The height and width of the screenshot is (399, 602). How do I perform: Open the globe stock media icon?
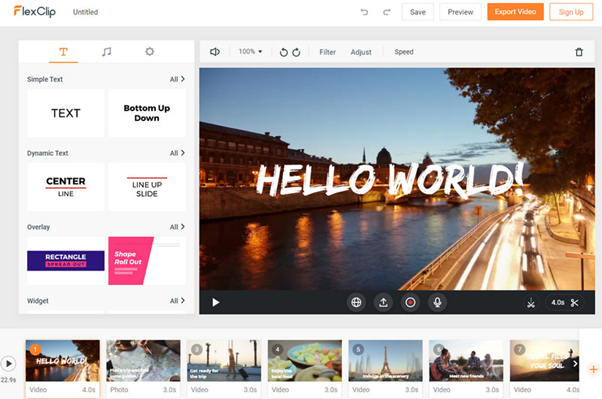(356, 303)
